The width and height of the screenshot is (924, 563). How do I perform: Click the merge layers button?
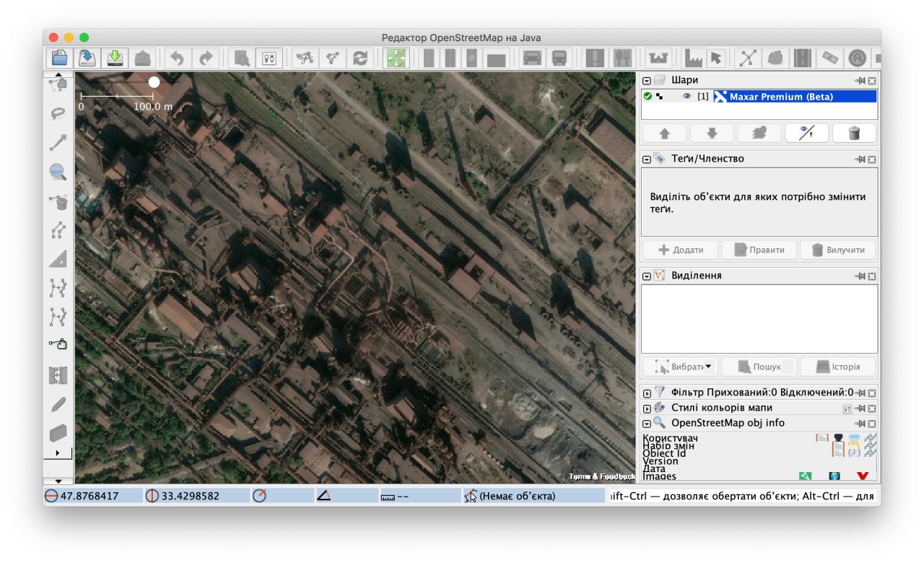pyautogui.click(x=759, y=133)
